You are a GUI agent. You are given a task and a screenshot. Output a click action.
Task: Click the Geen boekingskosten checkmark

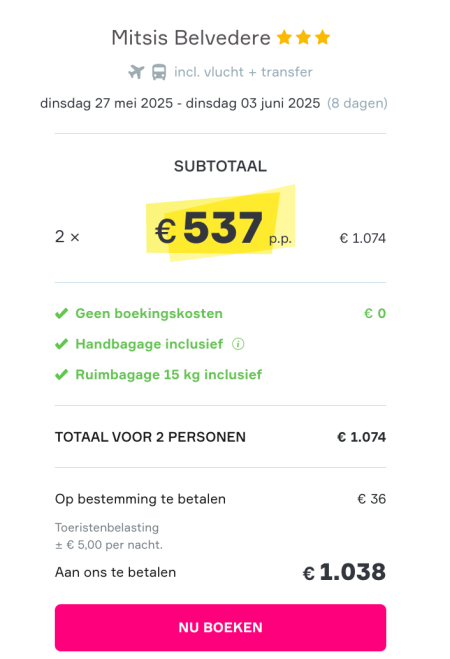61,314
